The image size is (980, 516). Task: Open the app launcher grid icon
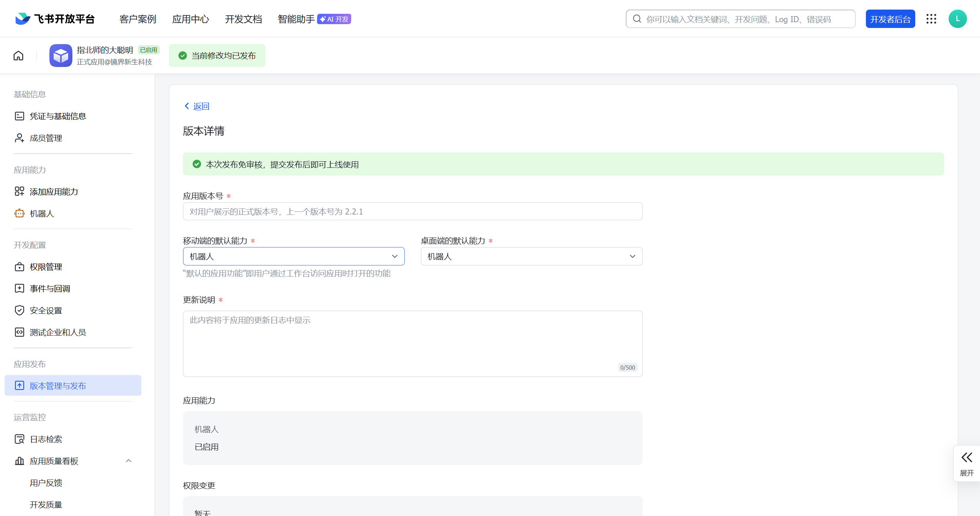click(x=931, y=19)
